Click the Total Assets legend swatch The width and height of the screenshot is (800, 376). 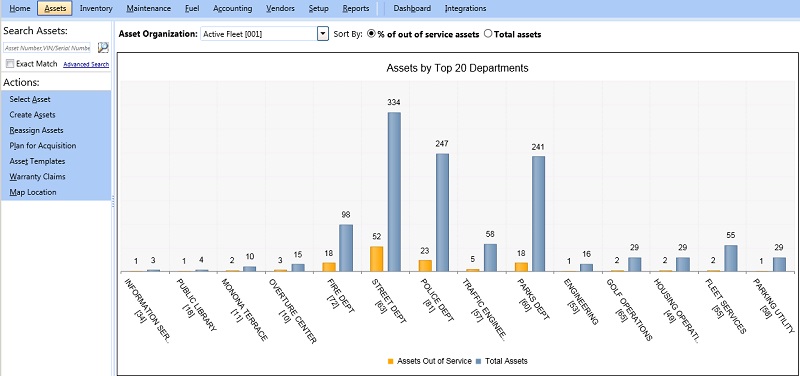[x=479, y=361]
